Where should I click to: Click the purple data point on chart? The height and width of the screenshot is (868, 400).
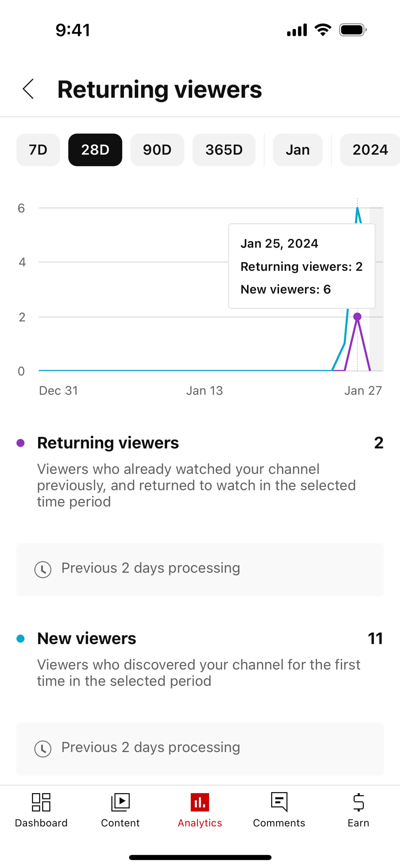pos(357,317)
